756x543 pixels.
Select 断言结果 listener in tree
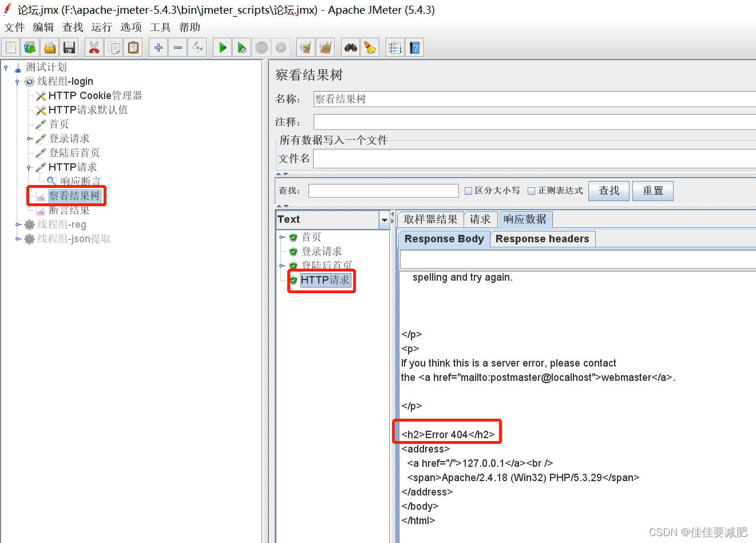click(69, 210)
